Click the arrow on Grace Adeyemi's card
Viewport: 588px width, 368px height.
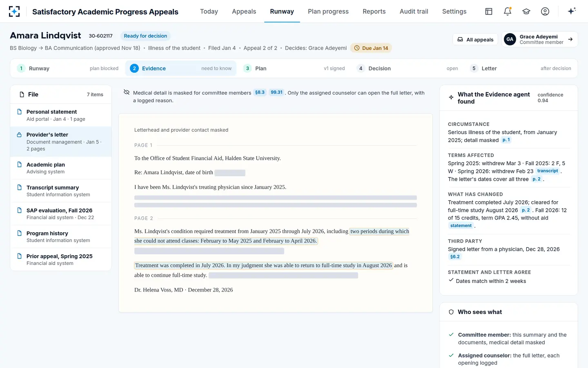[x=570, y=39]
